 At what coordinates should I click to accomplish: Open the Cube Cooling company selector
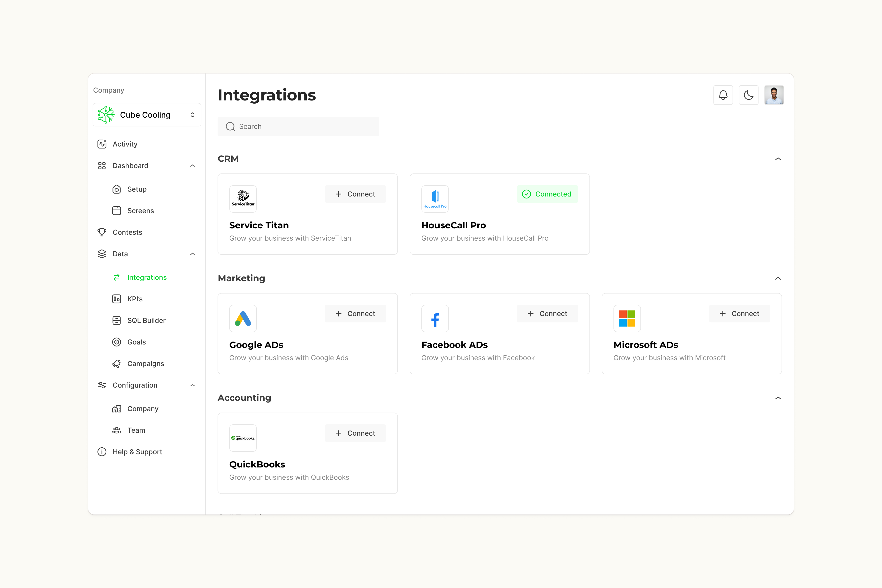point(147,115)
